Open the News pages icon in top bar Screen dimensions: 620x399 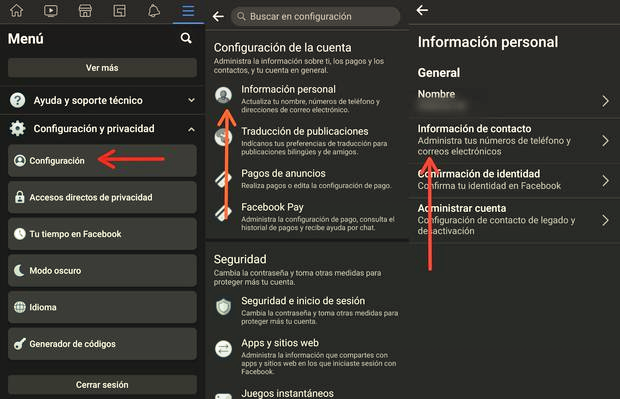pos(119,11)
